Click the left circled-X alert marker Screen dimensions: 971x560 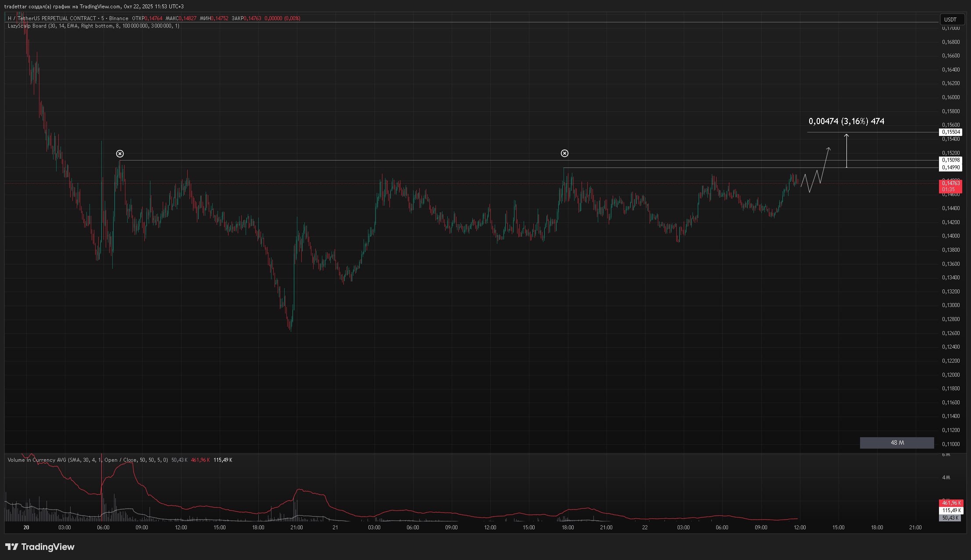[x=120, y=153]
